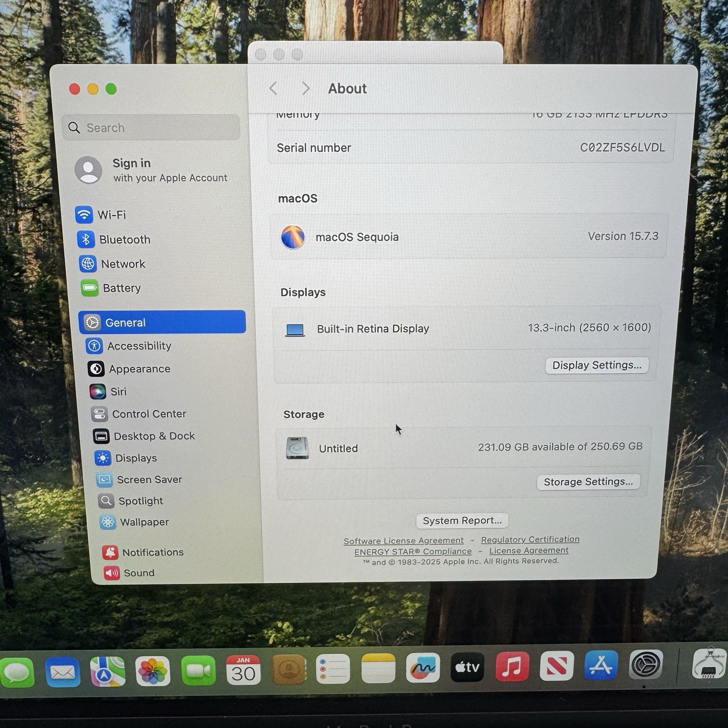Screen dimensions: 728x728
Task: Open Siri settings pane
Action: point(108,391)
